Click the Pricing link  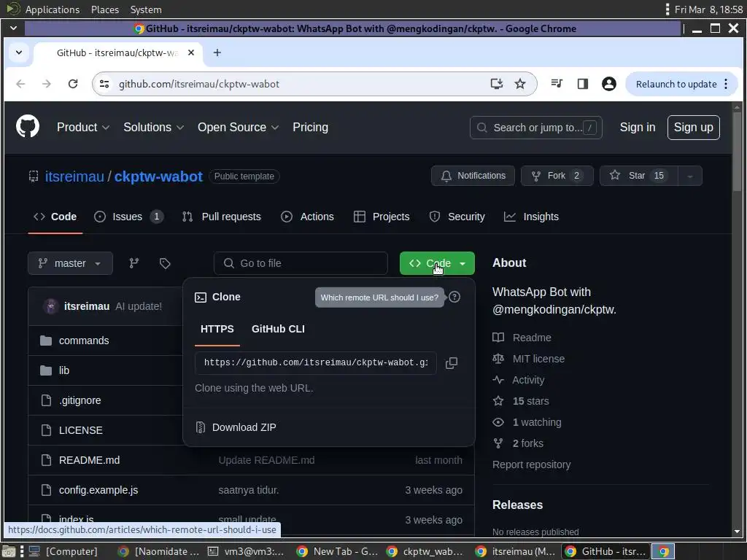coord(310,127)
